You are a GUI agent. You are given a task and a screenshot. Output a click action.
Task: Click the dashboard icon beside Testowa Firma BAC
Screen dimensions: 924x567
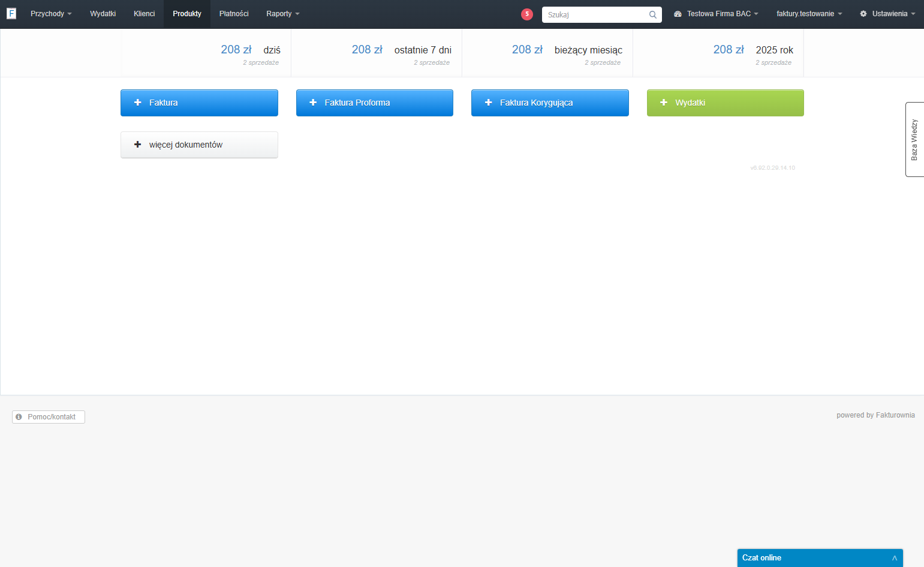(678, 14)
